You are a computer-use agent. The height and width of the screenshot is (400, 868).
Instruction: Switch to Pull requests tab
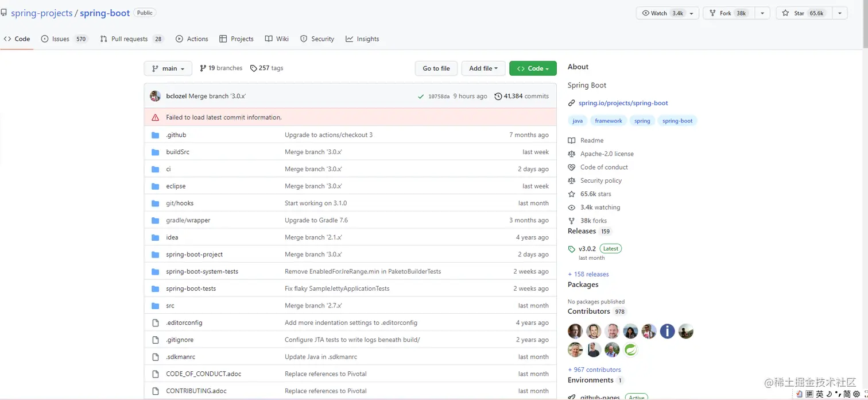click(131, 39)
